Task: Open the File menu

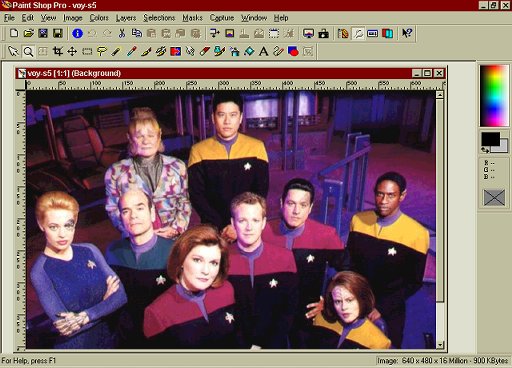Action: 9,18
